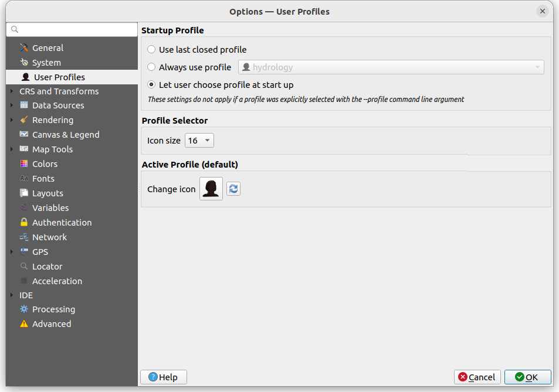
Task: Expand the IDE section arrow
Action: [12, 295]
